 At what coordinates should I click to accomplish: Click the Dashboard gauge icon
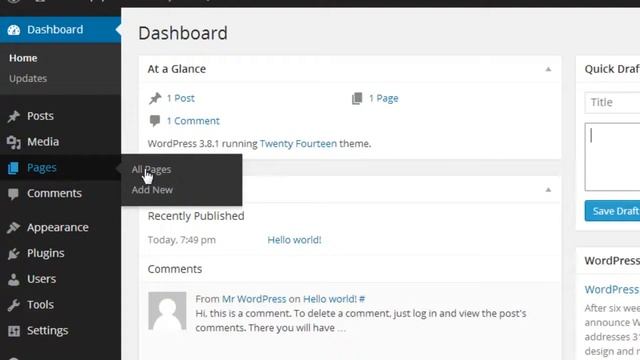click(13, 30)
